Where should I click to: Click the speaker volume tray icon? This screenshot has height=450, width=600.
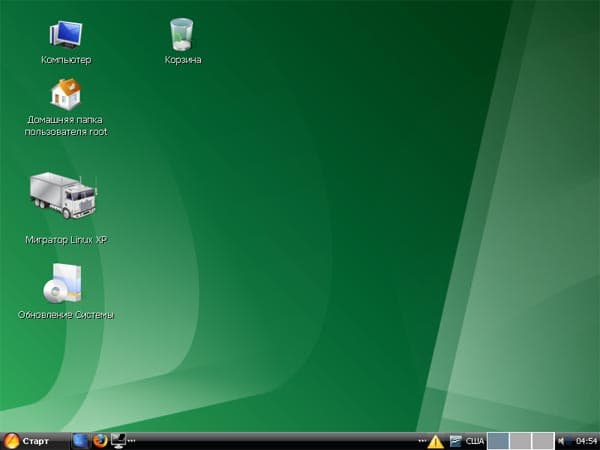click(562, 442)
